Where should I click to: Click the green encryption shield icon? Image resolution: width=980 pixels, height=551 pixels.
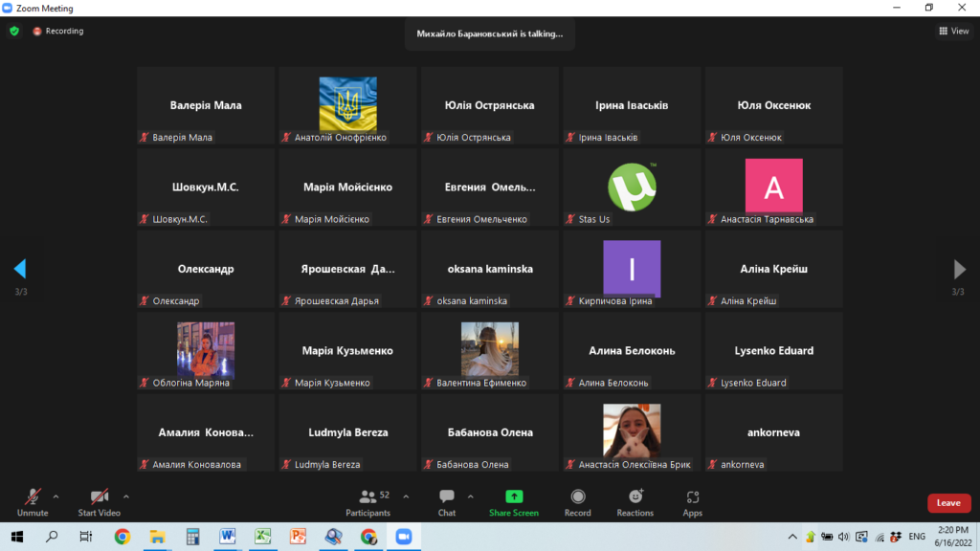(14, 31)
